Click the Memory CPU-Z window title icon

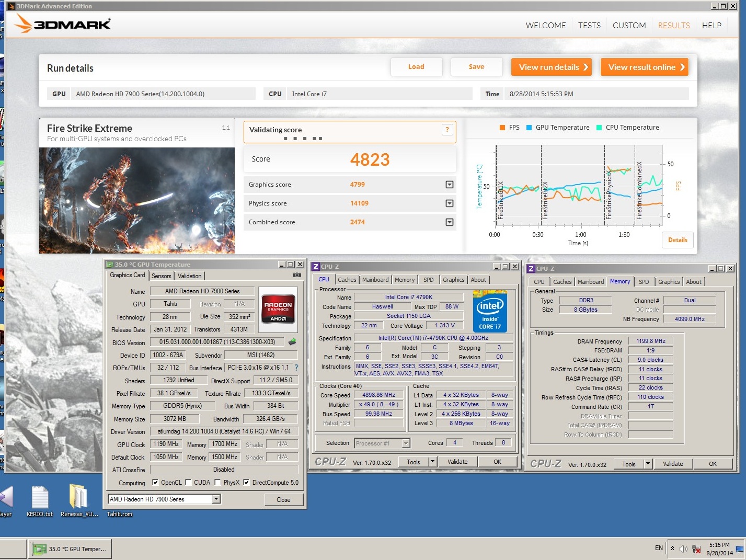click(531, 269)
